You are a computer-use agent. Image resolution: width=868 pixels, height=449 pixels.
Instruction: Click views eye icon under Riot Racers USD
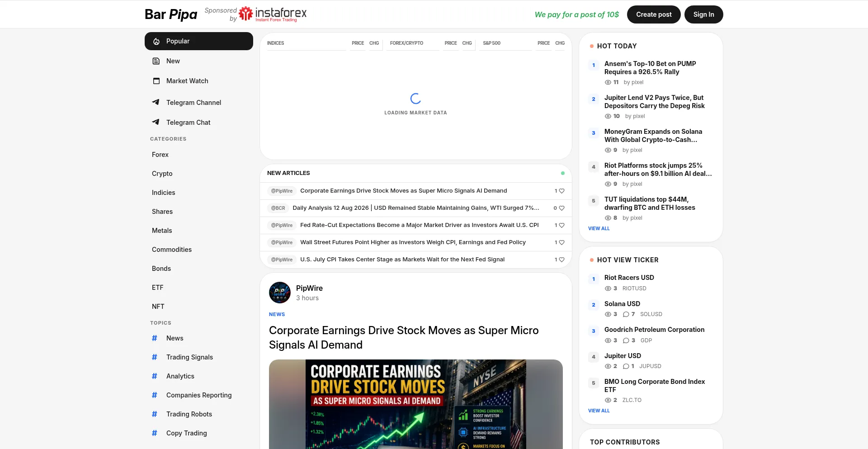click(x=608, y=288)
